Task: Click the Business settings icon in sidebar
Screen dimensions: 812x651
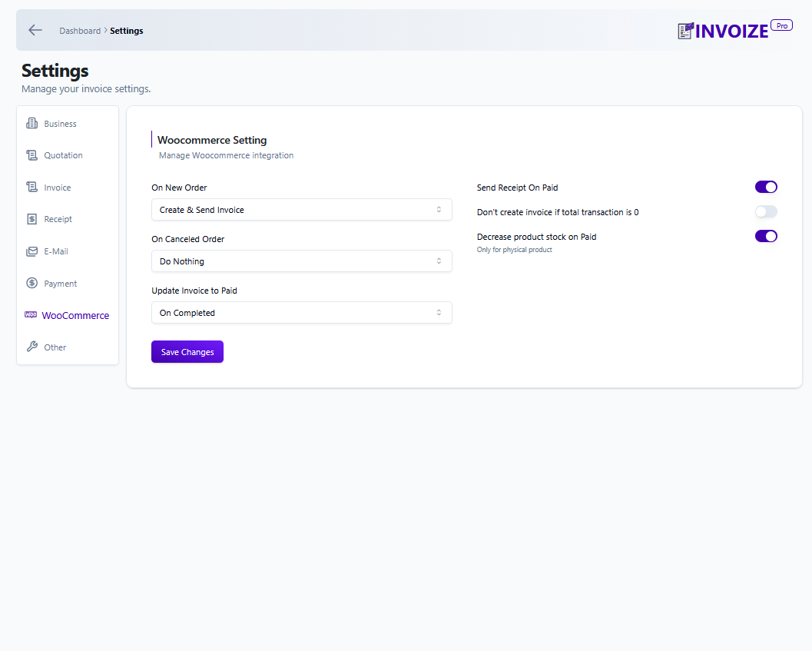Action: tap(31, 123)
